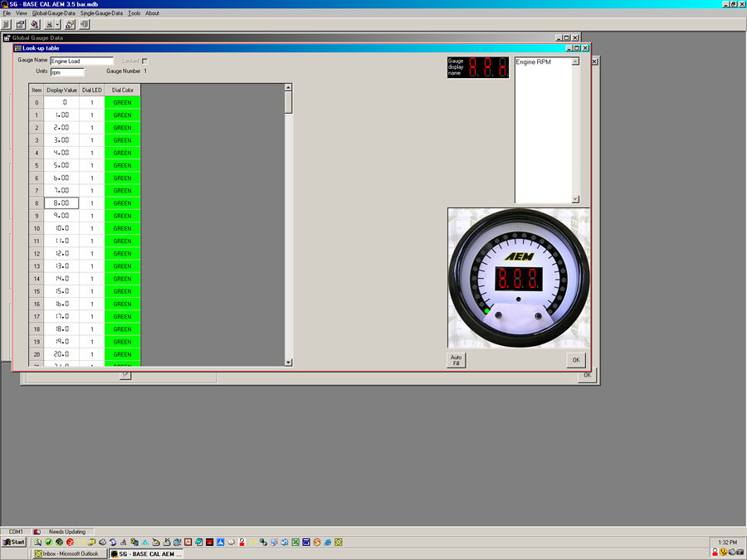Click the GREEN dial color for item 0
This screenshot has height=560, width=747.
123,102
